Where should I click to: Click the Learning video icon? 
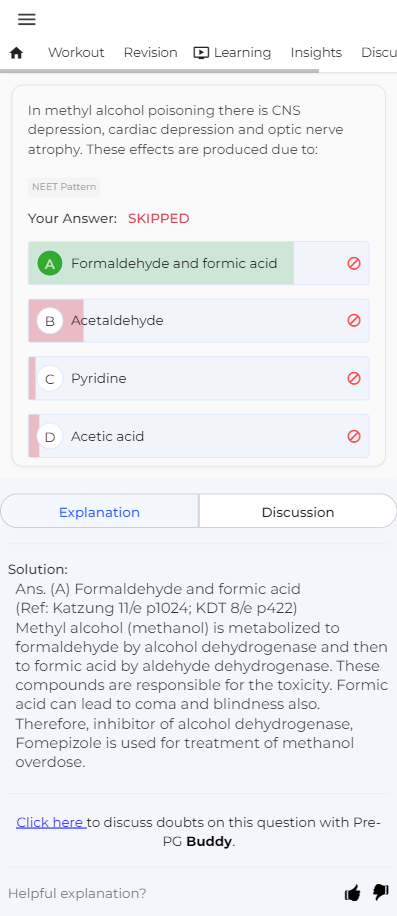coord(201,53)
